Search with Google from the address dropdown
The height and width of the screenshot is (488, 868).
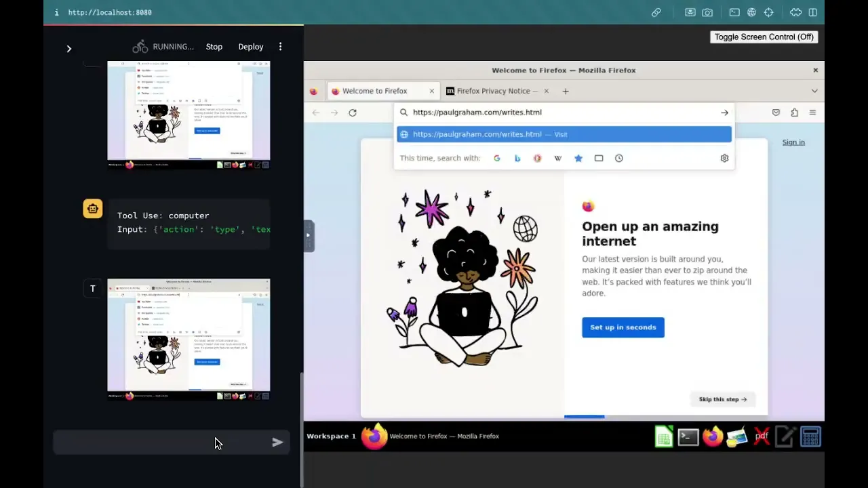click(497, 158)
